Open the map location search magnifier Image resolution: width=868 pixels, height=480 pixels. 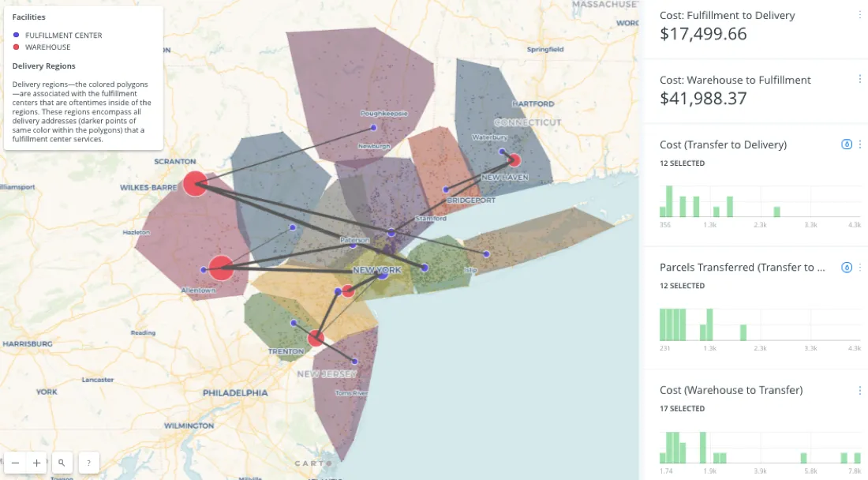tap(62, 463)
